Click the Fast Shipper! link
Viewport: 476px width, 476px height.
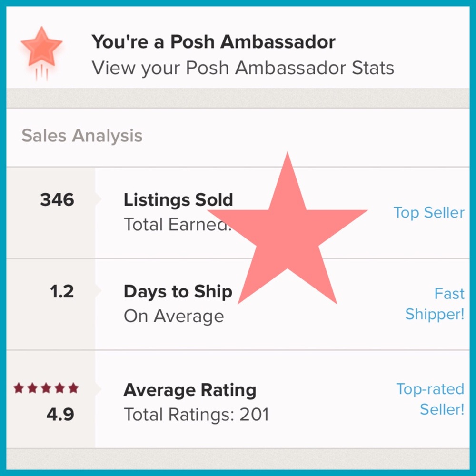[435, 304]
